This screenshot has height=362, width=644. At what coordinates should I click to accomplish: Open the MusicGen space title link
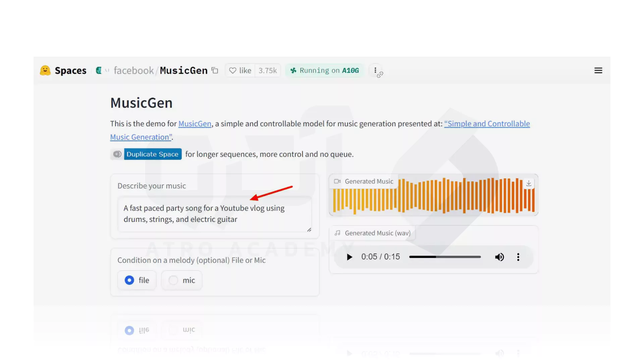tap(183, 70)
